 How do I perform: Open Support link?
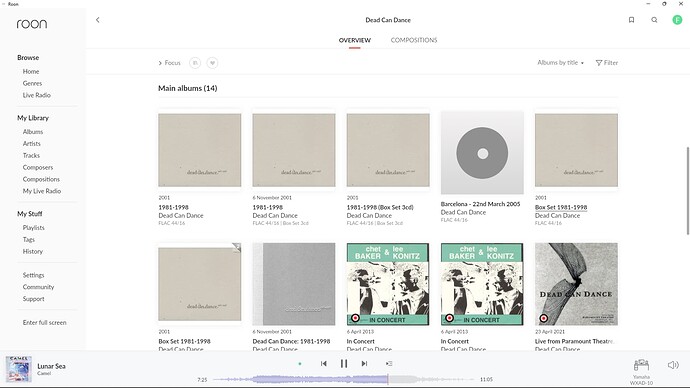pyautogui.click(x=33, y=299)
